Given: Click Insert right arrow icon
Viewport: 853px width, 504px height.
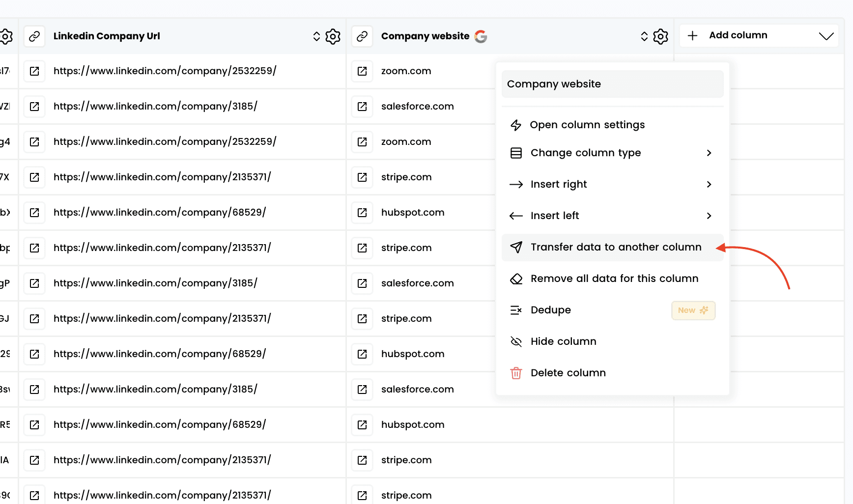Looking at the screenshot, I should pos(516,184).
